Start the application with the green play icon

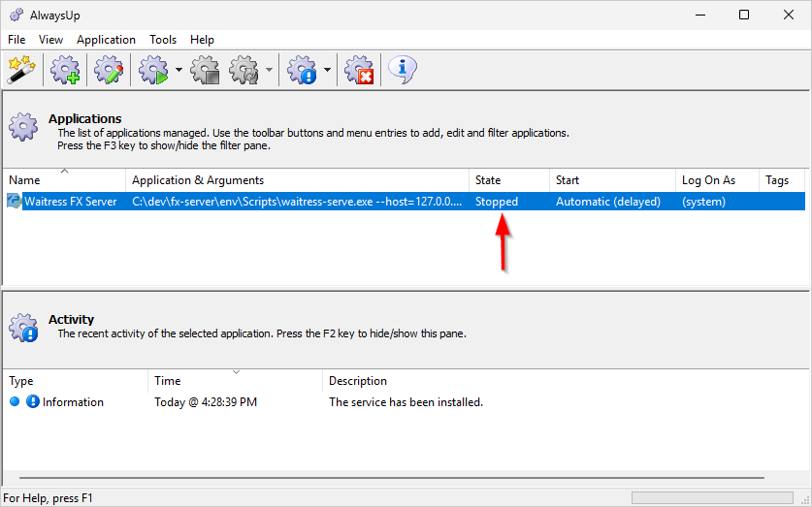click(x=153, y=70)
